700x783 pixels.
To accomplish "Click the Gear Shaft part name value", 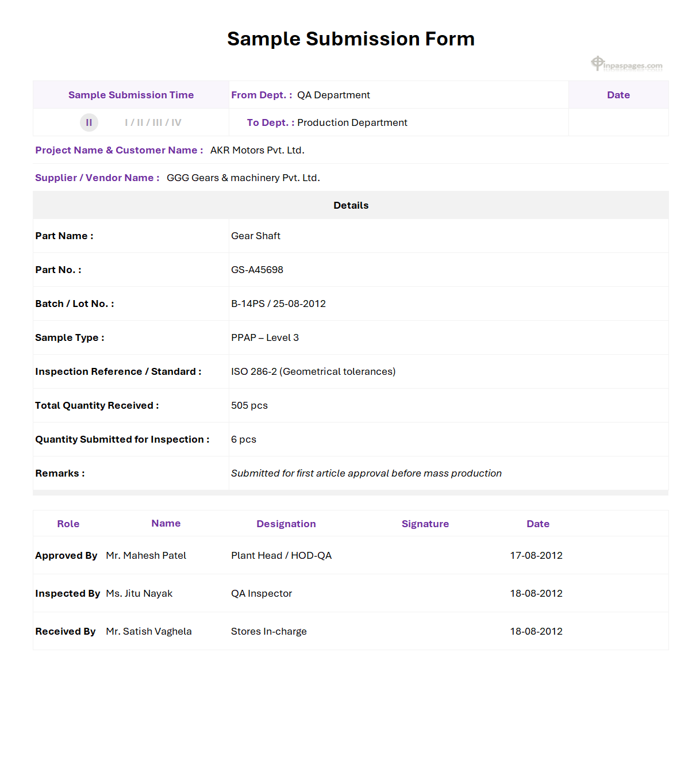I will [x=256, y=236].
